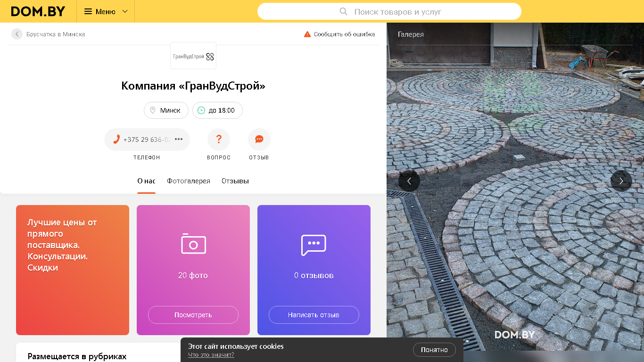Show previous gallery photo arrow
Image resolution: width=644 pixels, height=362 pixels.
409,181
